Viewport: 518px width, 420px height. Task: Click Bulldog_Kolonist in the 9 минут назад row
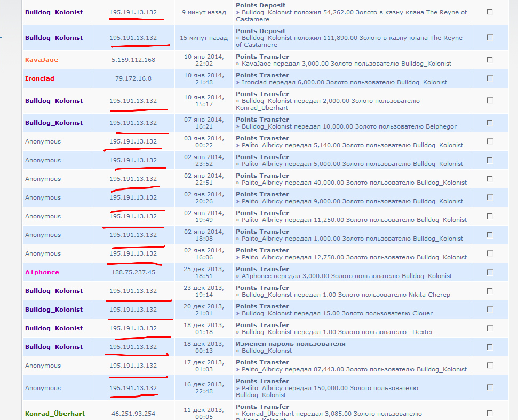53,12
